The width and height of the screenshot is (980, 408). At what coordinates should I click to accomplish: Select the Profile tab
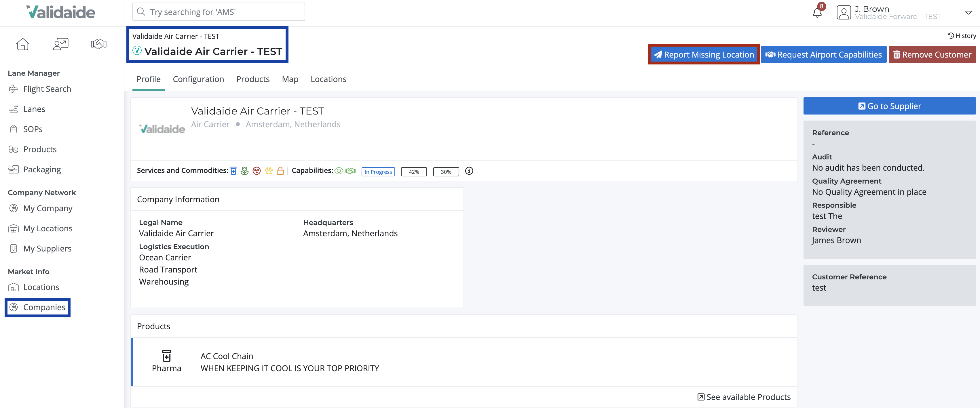[x=148, y=79]
